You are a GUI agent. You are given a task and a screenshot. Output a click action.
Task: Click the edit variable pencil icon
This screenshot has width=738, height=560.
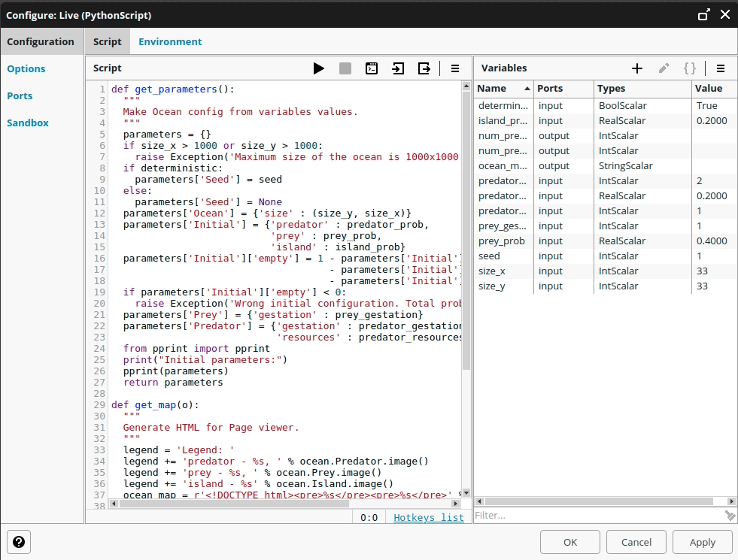point(664,68)
